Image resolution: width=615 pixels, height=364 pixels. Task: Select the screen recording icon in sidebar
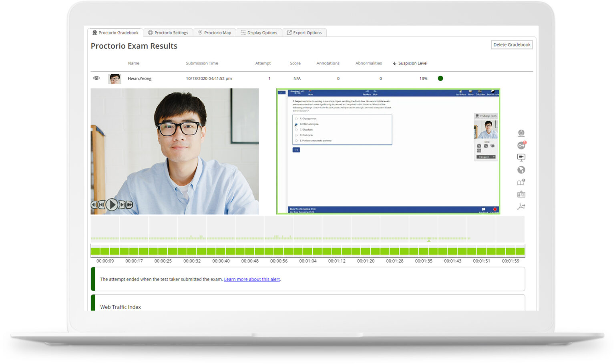point(521,157)
